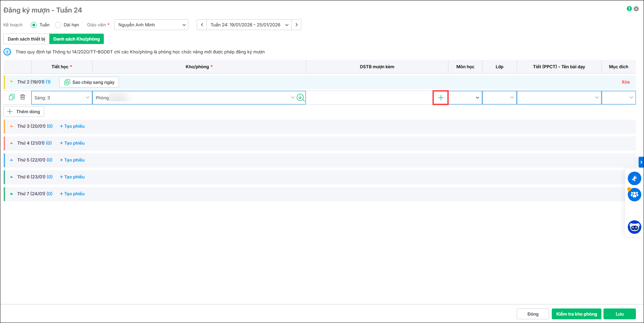
Task: Click the trash delete row icon
Action: coord(23,97)
